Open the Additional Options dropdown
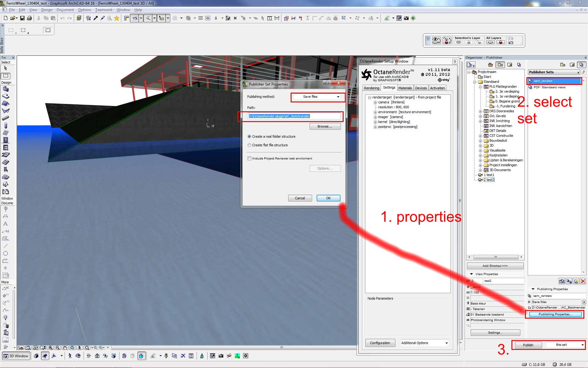This screenshot has width=588, height=368. pos(424,343)
